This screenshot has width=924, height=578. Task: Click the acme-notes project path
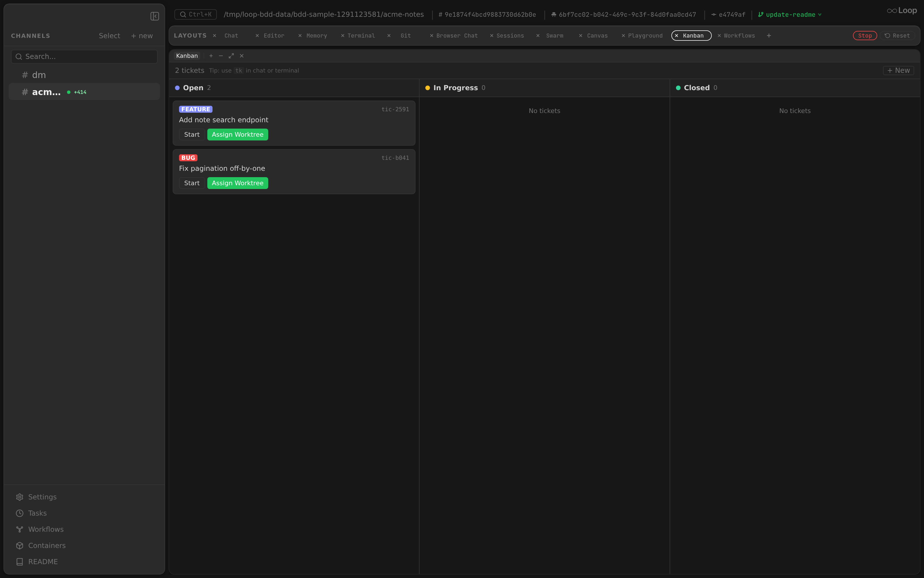pyautogui.click(x=324, y=14)
